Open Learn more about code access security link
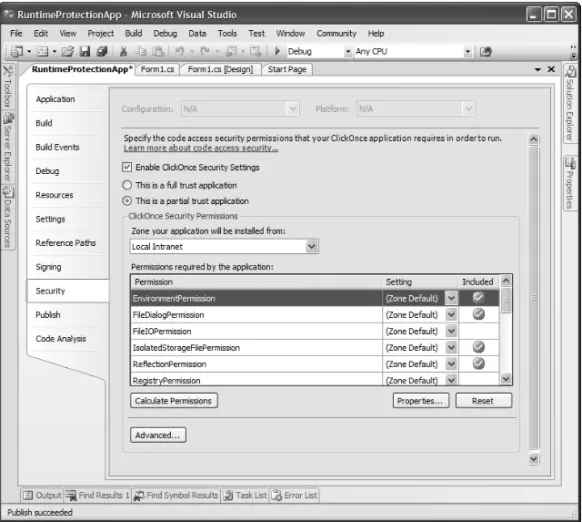 [x=201, y=148]
